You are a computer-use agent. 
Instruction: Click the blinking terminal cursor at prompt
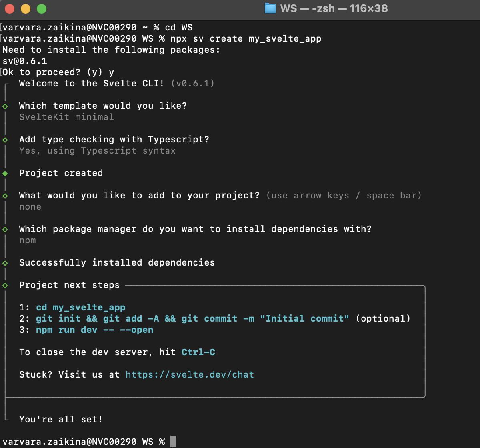click(173, 441)
